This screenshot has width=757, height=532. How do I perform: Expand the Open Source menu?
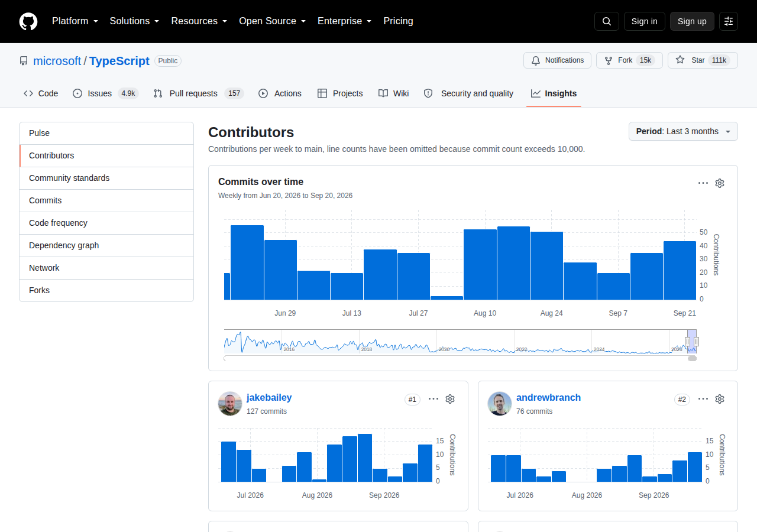click(272, 21)
